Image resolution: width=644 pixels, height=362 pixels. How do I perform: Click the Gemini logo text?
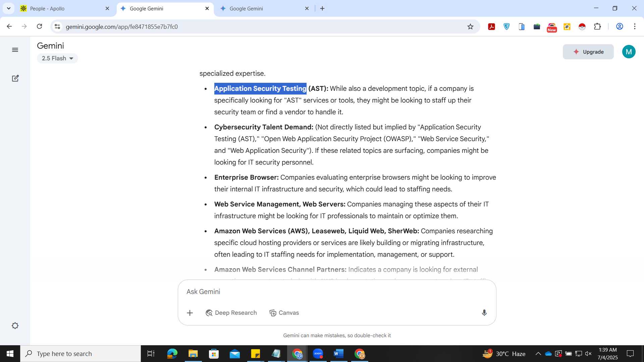[50, 46]
